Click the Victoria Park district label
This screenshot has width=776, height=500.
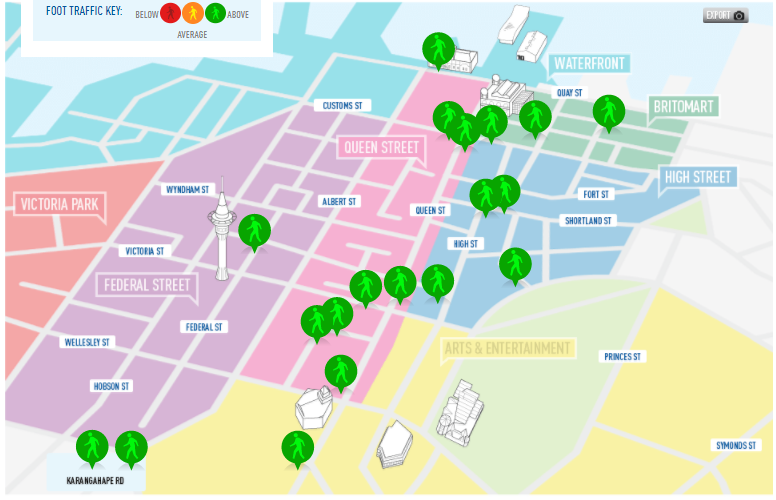(x=59, y=205)
